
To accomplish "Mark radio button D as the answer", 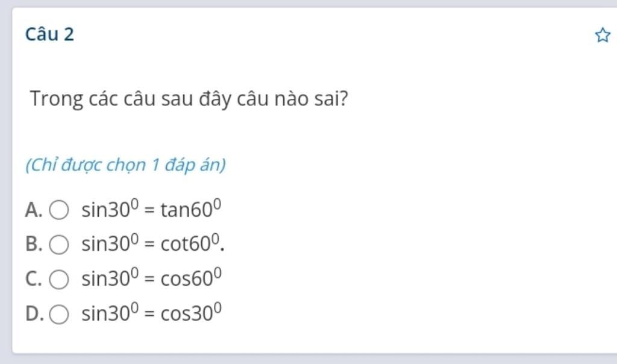I will [x=58, y=315].
